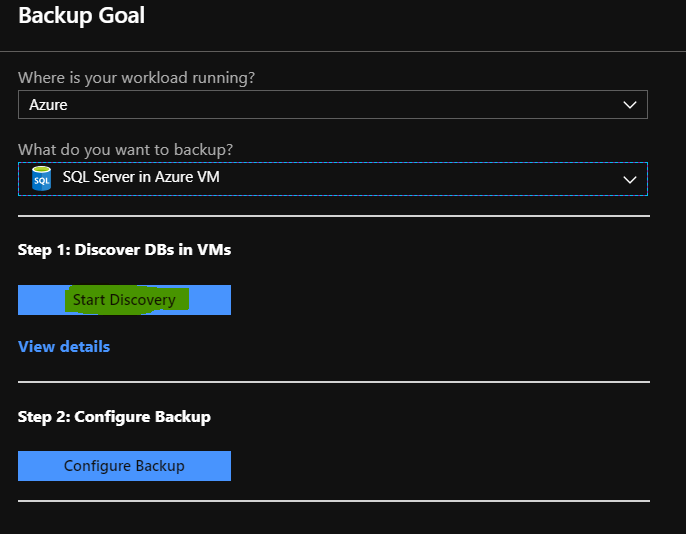This screenshot has width=686, height=534.
Task: Open the backup type combo box
Action: coord(332,179)
